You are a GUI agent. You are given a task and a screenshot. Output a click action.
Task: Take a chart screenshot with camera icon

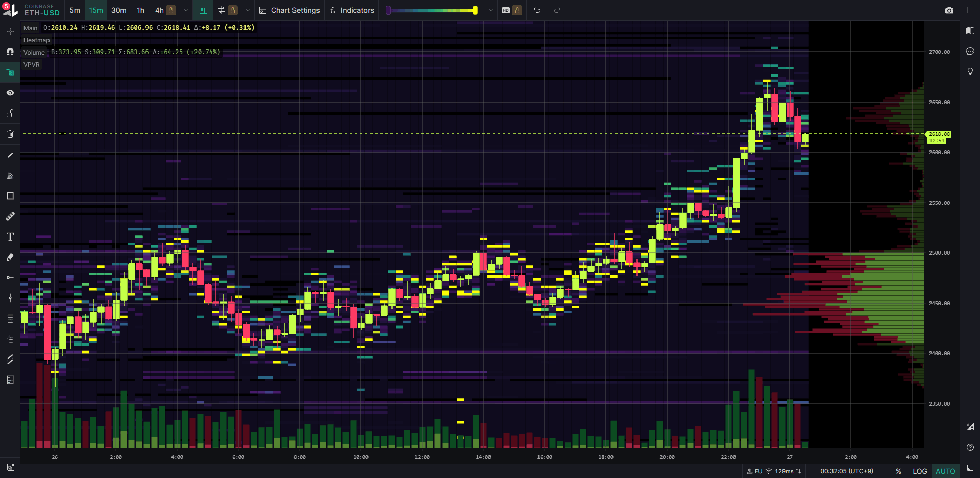tap(949, 10)
